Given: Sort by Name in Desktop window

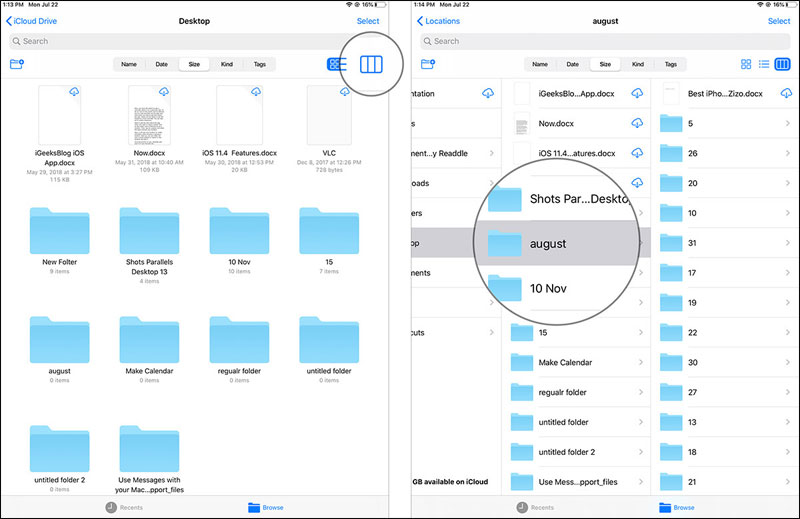Looking at the screenshot, I should tap(129, 64).
